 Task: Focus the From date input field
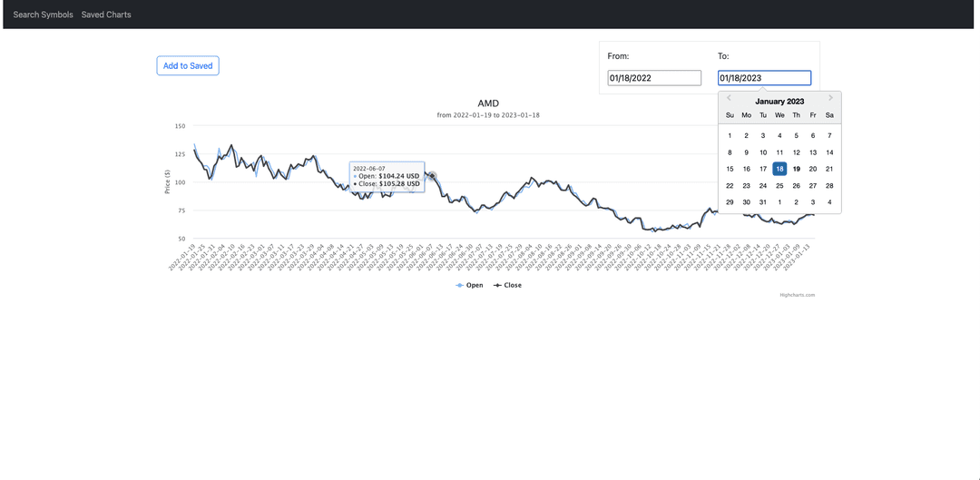[x=654, y=78]
